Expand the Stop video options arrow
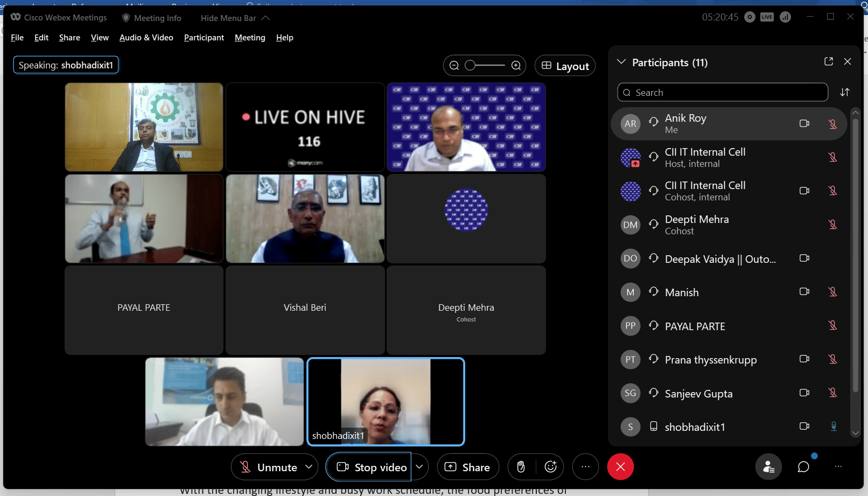 pos(419,467)
